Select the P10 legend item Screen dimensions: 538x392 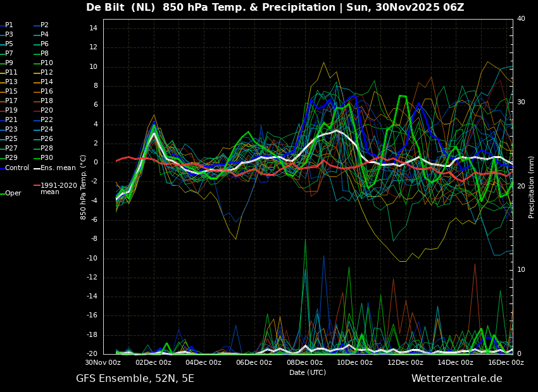tap(43, 63)
